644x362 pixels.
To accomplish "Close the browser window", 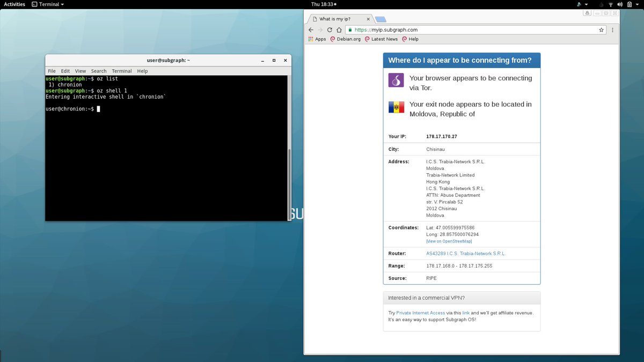I will point(614,12).
